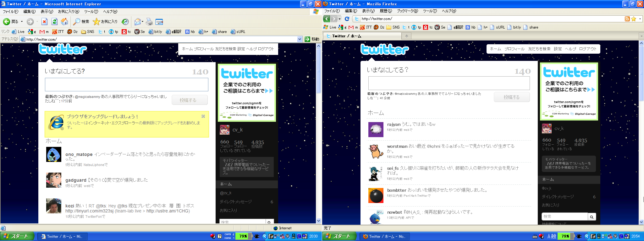Click the IE page scrollbar down arrow
This screenshot has height=241, width=644.
(318, 221)
